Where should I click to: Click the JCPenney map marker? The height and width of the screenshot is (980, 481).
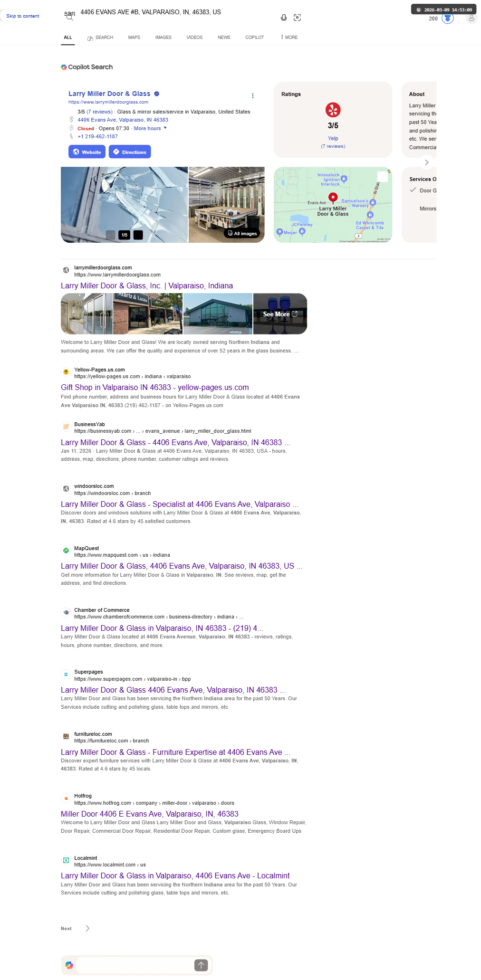[x=302, y=231]
